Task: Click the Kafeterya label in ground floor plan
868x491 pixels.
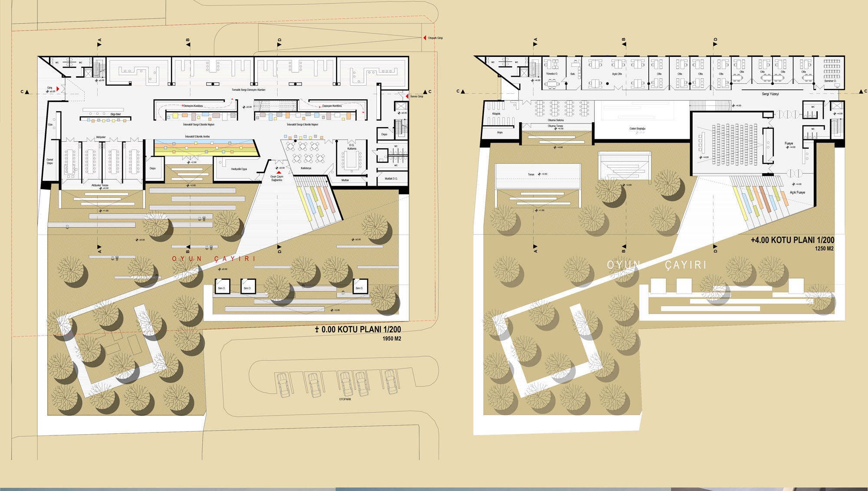Action: (x=306, y=168)
